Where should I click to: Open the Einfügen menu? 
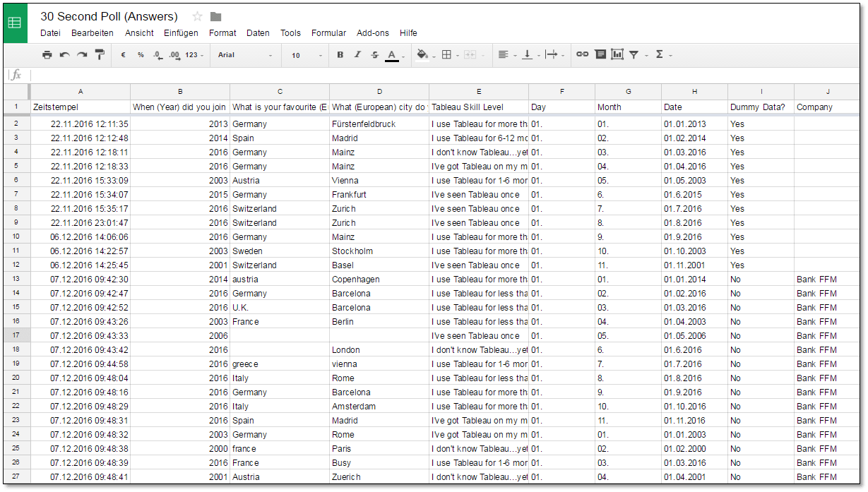click(181, 33)
